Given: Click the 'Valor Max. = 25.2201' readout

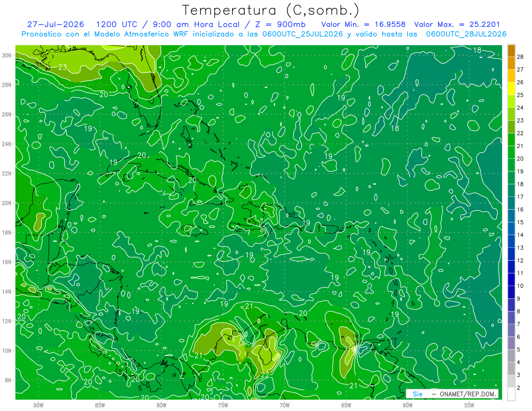Looking at the screenshot, I should point(457,24).
